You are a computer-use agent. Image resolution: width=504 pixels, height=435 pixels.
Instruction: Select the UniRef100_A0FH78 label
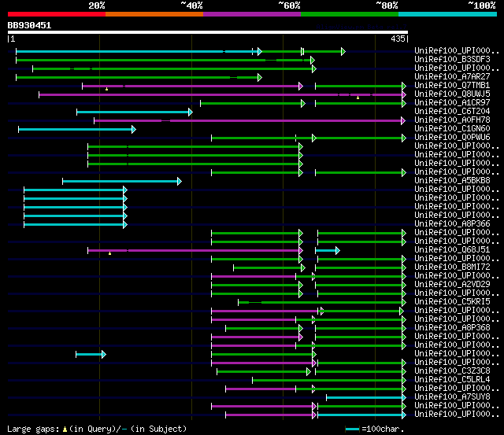click(452, 120)
